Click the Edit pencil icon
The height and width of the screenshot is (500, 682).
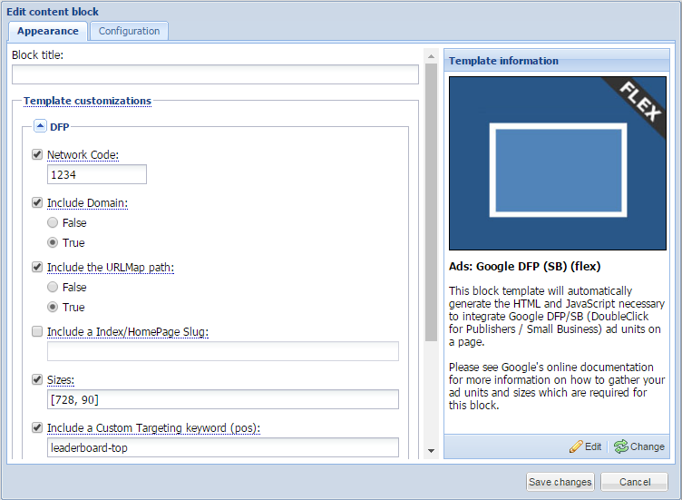pyautogui.click(x=576, y=447)
